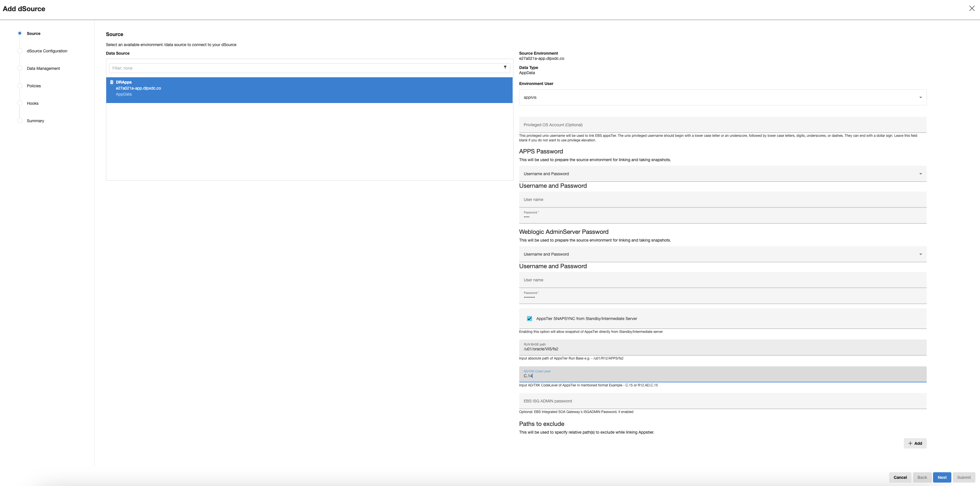Close the Add dSource dialog

pyautogui.click(x=971, y=8)
